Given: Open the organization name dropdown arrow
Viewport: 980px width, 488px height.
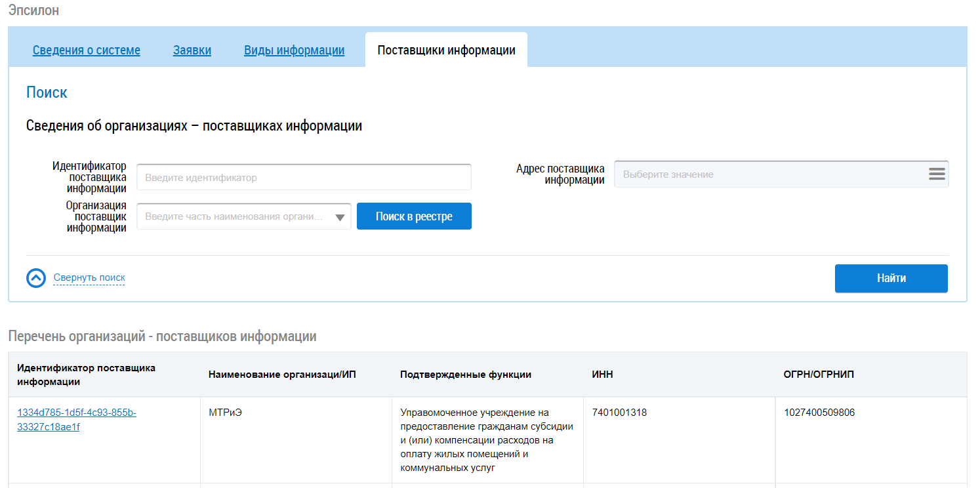Looking at the screenshot, I should (x=340, y=217).
